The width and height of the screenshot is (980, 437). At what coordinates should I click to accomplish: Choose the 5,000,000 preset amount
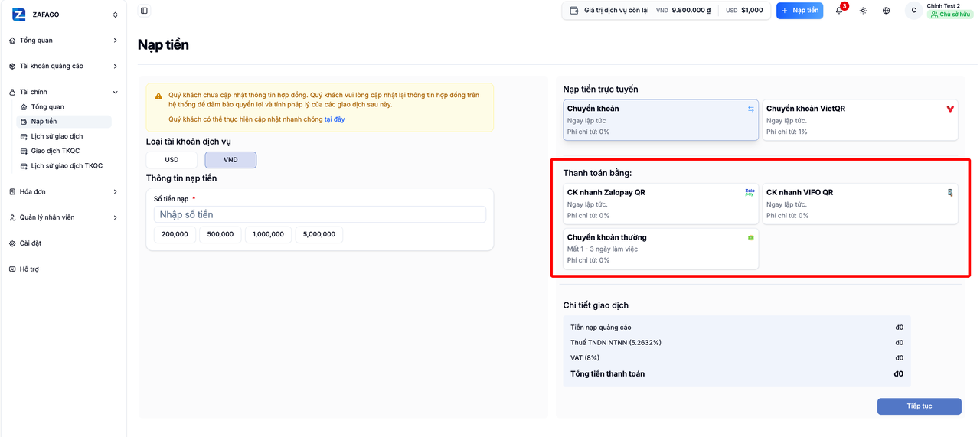click(319, 234)
